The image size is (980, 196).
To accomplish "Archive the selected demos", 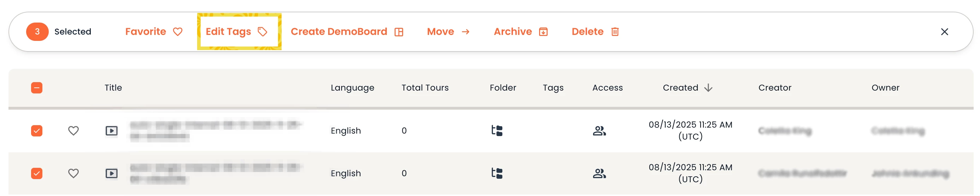I will tap(520, 31).
